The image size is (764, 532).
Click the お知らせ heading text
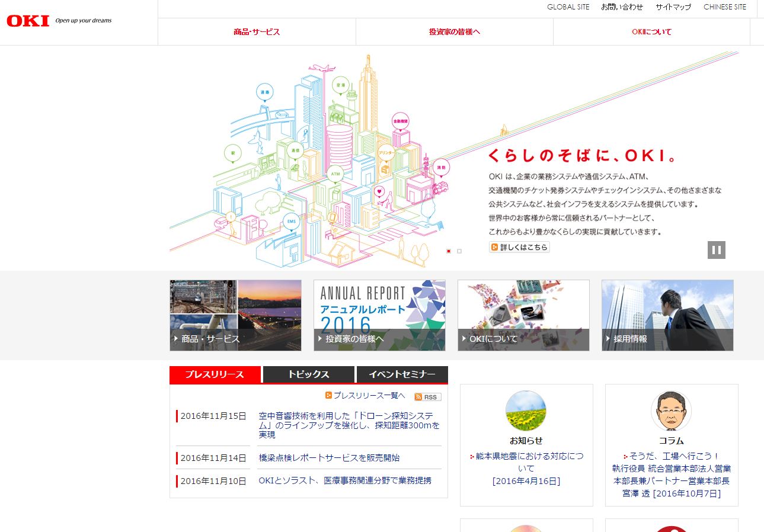click(526, 441)
